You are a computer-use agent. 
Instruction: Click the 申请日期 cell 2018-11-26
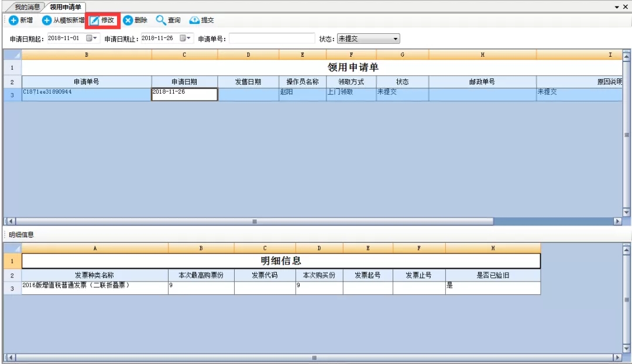coord(184,94)
